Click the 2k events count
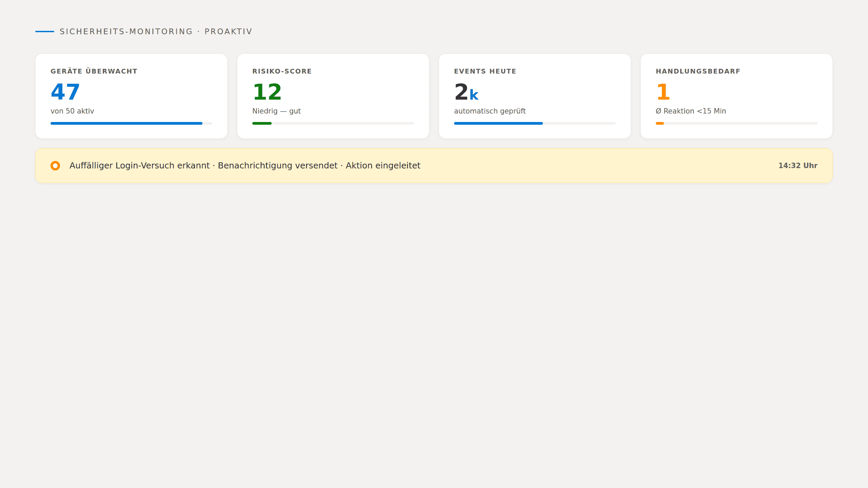The width and height of the screenshot is (868, 488). tap(466, 92)
